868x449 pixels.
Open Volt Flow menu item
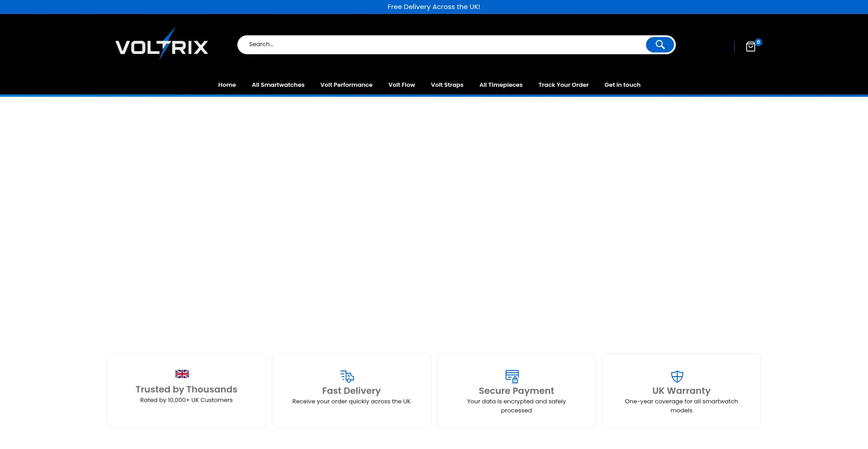(401, 85)
